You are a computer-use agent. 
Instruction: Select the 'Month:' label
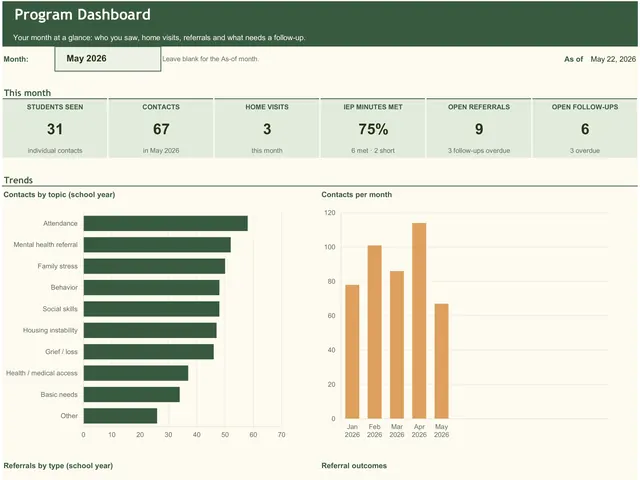click(16, 59)
